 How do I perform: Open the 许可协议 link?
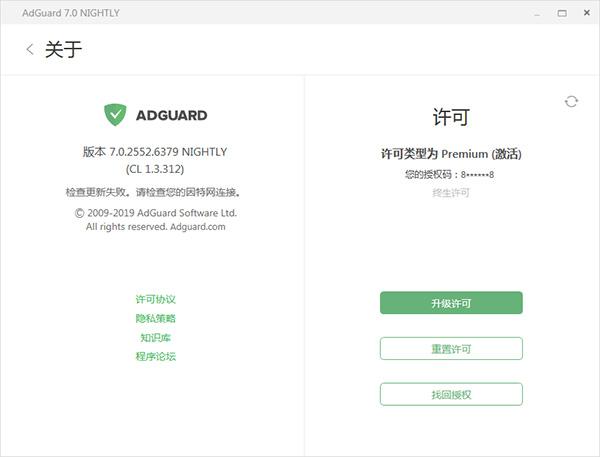pyautogui.click(x=155, y=299)
